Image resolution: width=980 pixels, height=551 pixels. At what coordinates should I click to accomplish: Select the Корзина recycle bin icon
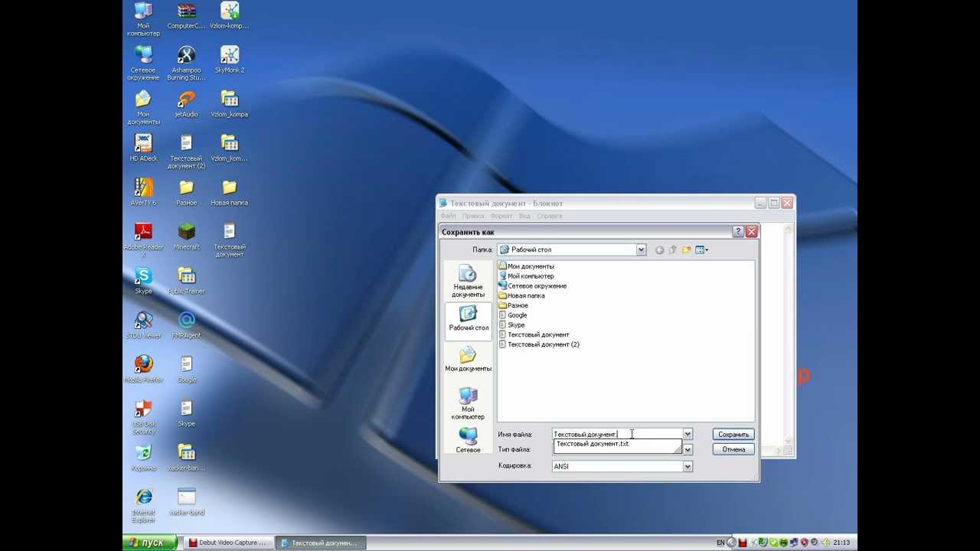(x=143, y=458)
